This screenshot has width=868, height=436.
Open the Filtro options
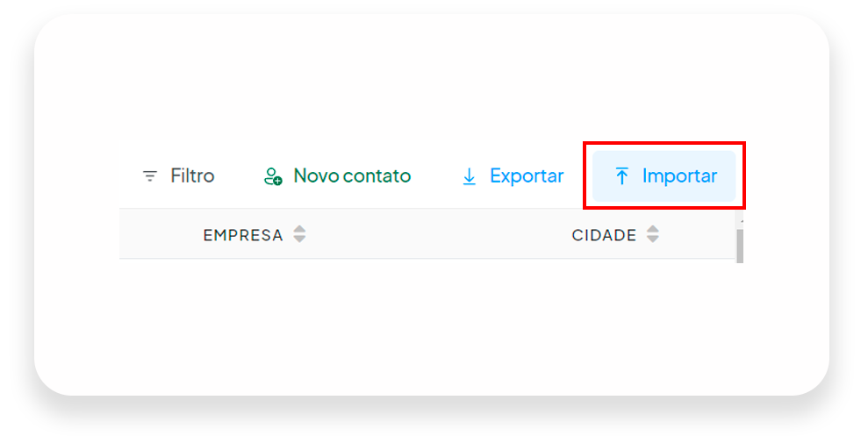(x=178, y=176)
